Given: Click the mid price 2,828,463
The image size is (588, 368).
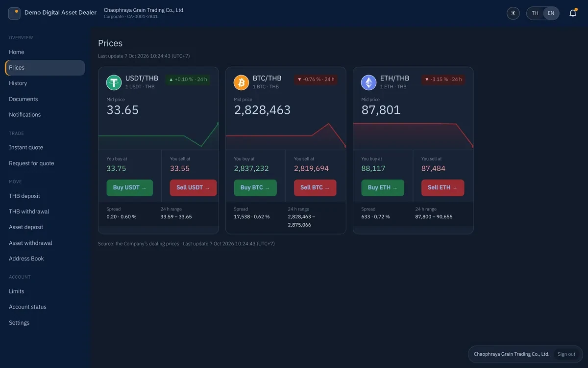Looking at the screenshot, I should [262, 110].
